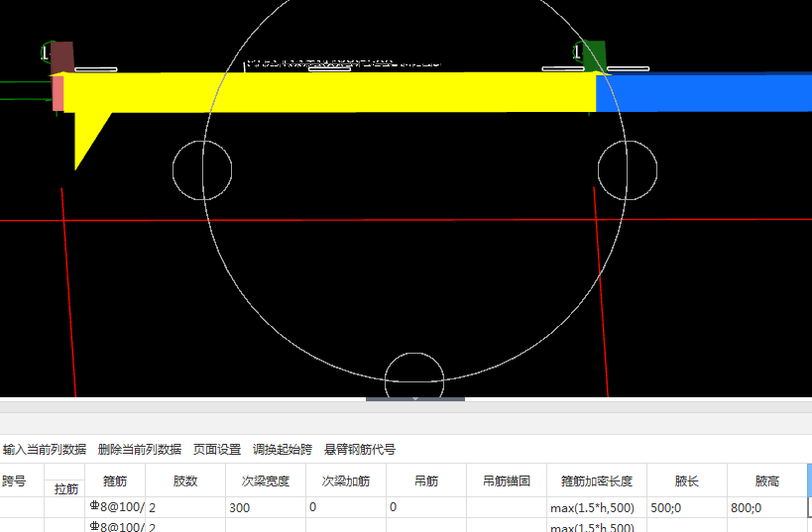The width and height of the screenshot is (812, 532).
Task: Select the 次梁宽度 column header
Action: 266,480
